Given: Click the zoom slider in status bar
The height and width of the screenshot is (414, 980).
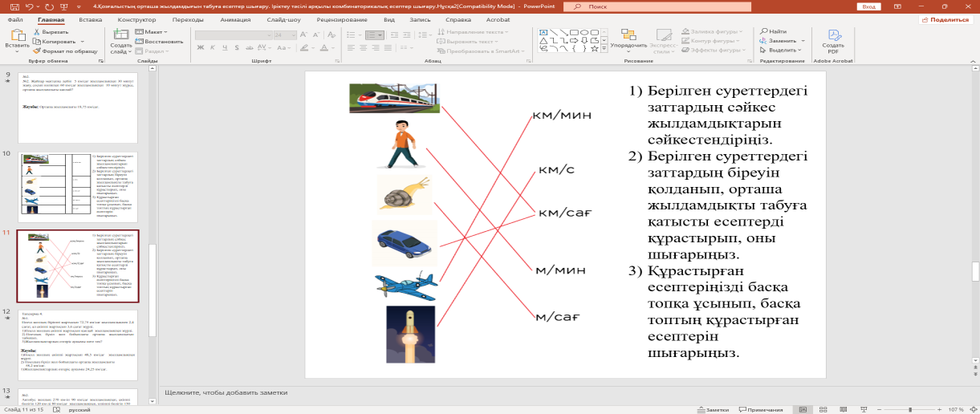Looking at the screenshot, I should pyautogui.click(x=909, y=409).
